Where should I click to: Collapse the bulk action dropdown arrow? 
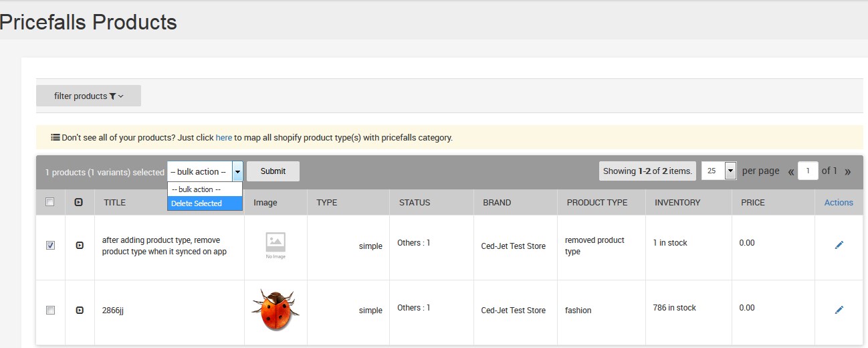[237, 171]
